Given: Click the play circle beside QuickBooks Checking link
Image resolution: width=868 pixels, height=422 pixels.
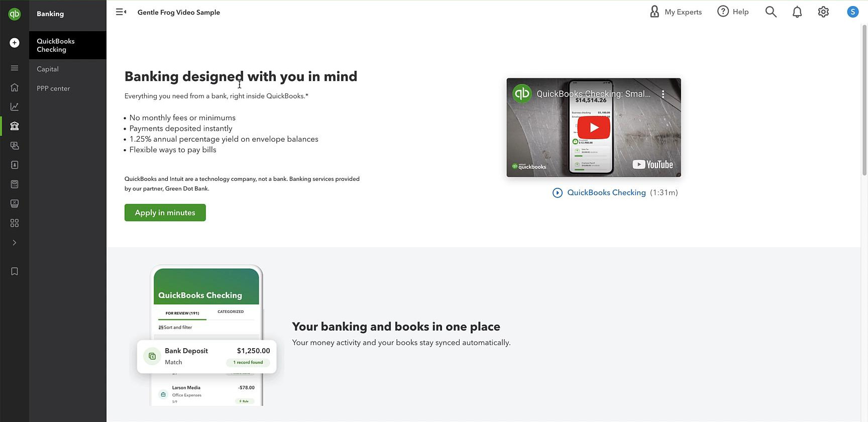Looking at the screenshot, I should coord(558,193).
